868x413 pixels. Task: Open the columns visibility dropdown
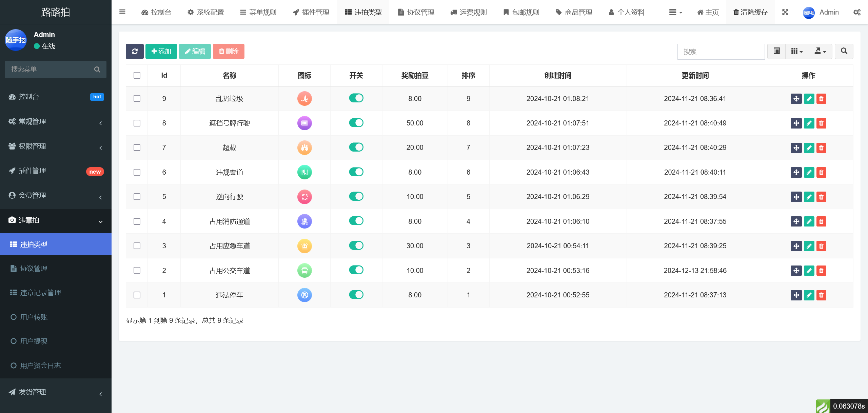pyautogui.click(x=797, y=51)
